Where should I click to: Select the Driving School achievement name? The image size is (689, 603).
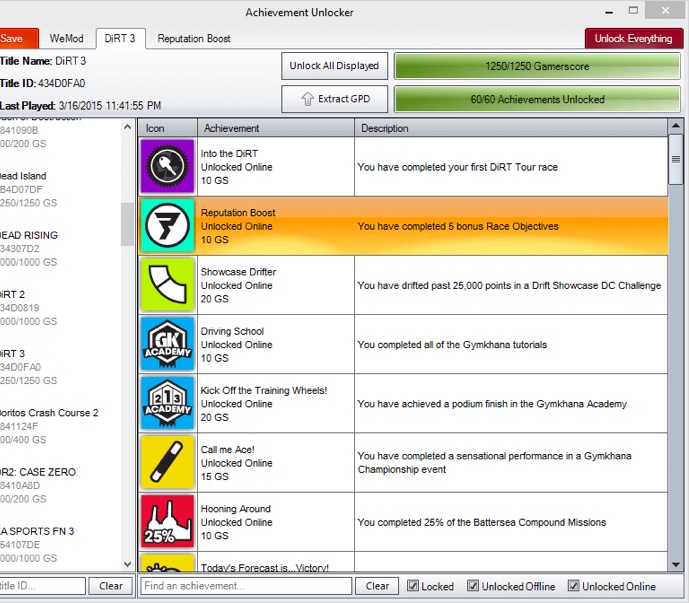[232, 331]
